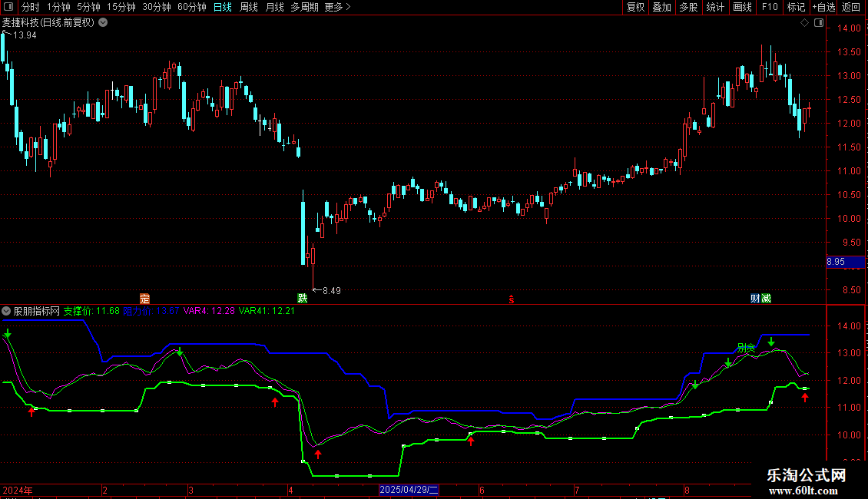Click the 别贪 signal label

click(x=746, y=348)
